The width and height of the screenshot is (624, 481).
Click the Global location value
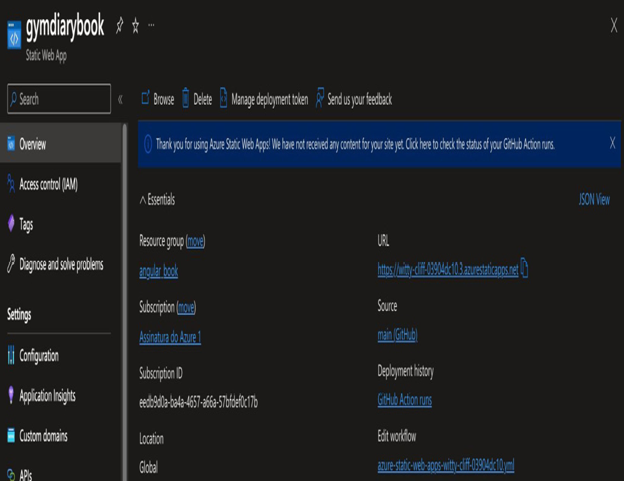point(148,467)
